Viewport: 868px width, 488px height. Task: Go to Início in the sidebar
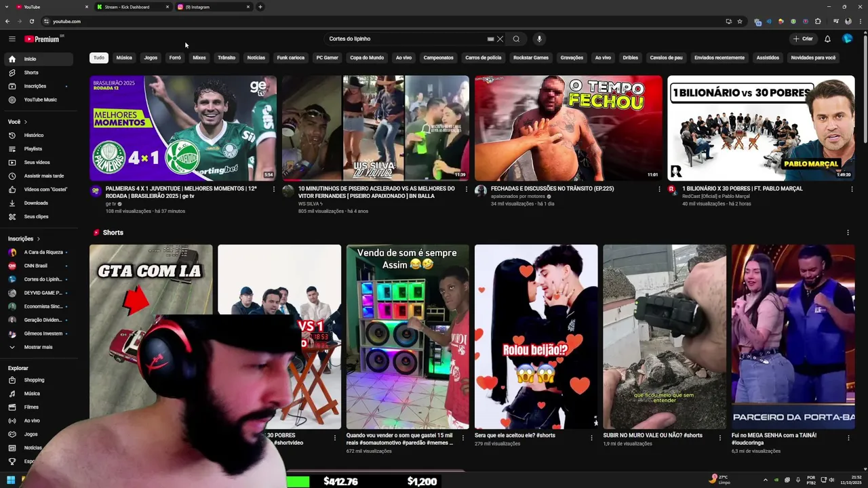click(37, 59)
